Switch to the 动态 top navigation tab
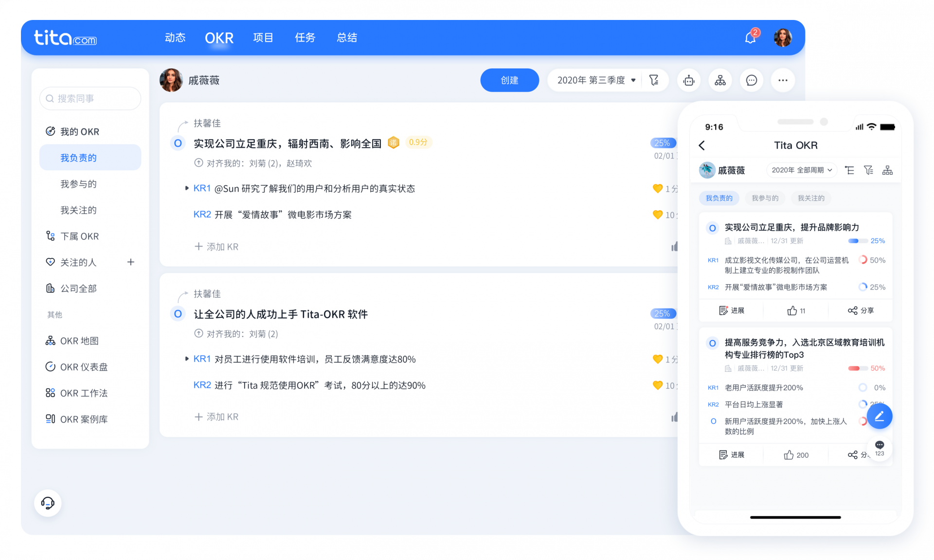Viewport: 934px width, 560px height. pyautogui.click(x=175, y=37)
